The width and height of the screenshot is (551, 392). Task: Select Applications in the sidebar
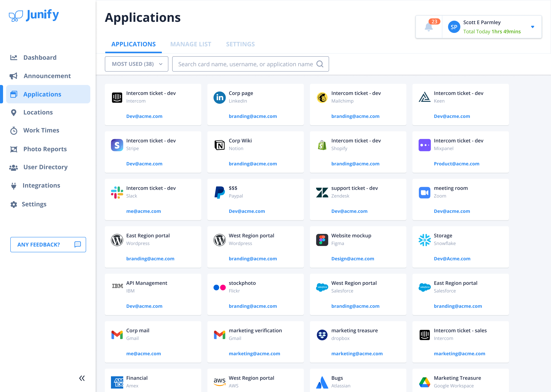pyautogui.click(x=48, y=94)
